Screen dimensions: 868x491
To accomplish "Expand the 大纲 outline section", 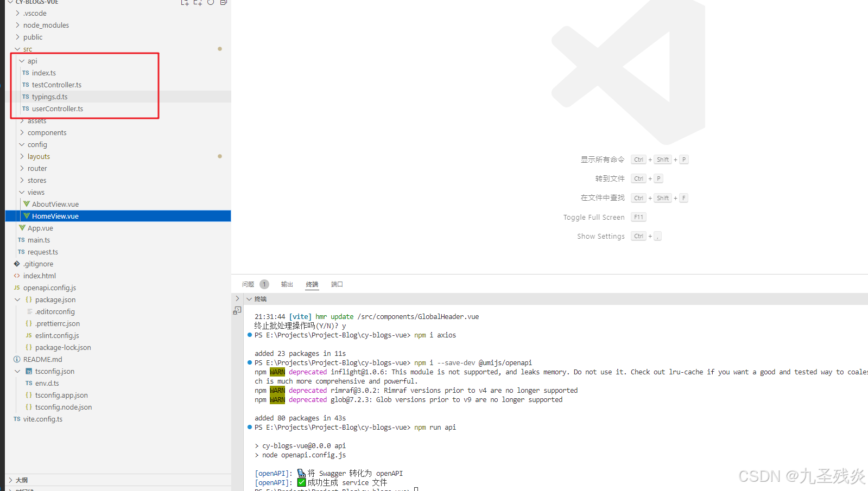I will point(10,480).
